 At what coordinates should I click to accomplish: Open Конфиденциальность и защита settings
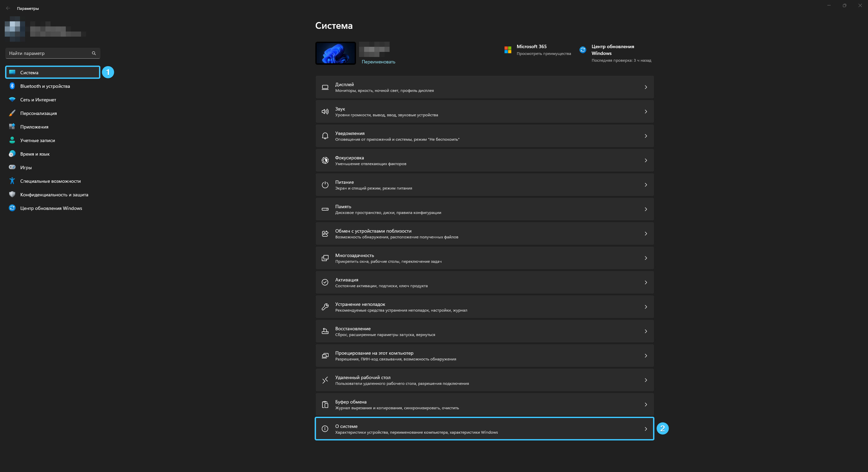pyautogui.click(x=53, y=195)
